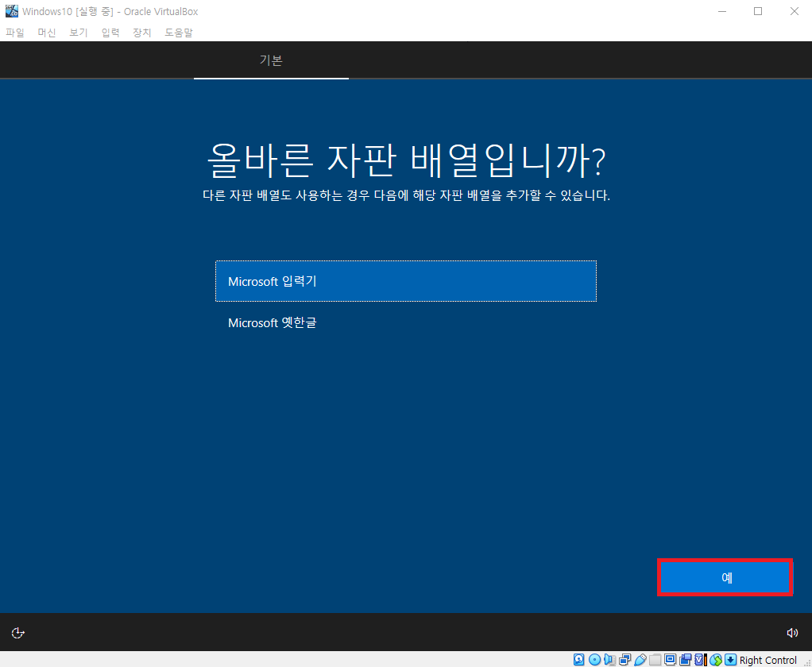The height and width of the screenshot is (667, 812).
Task: Choose the Microsoft 옛한글 keyboard layout
Action: pos(406,322)
